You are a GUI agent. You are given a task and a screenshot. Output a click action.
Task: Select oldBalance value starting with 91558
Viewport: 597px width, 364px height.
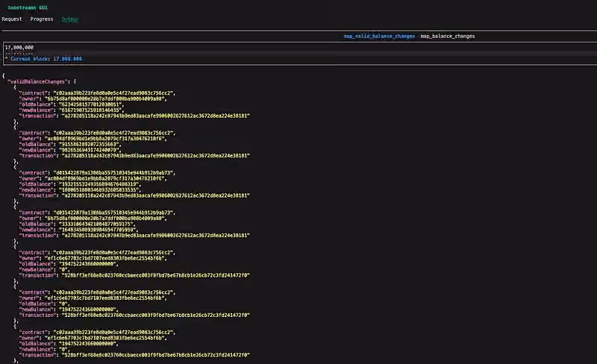(x=88, y=144)
